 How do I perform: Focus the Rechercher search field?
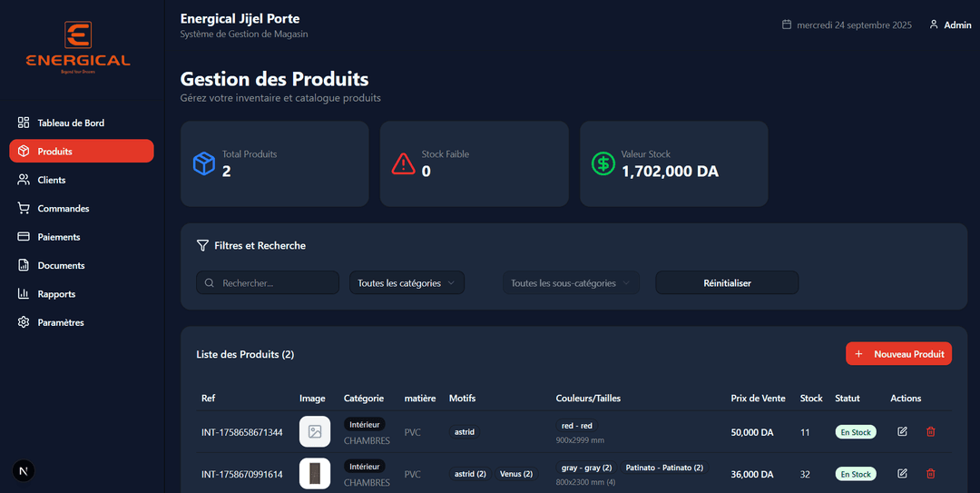[x=272, y=283]
